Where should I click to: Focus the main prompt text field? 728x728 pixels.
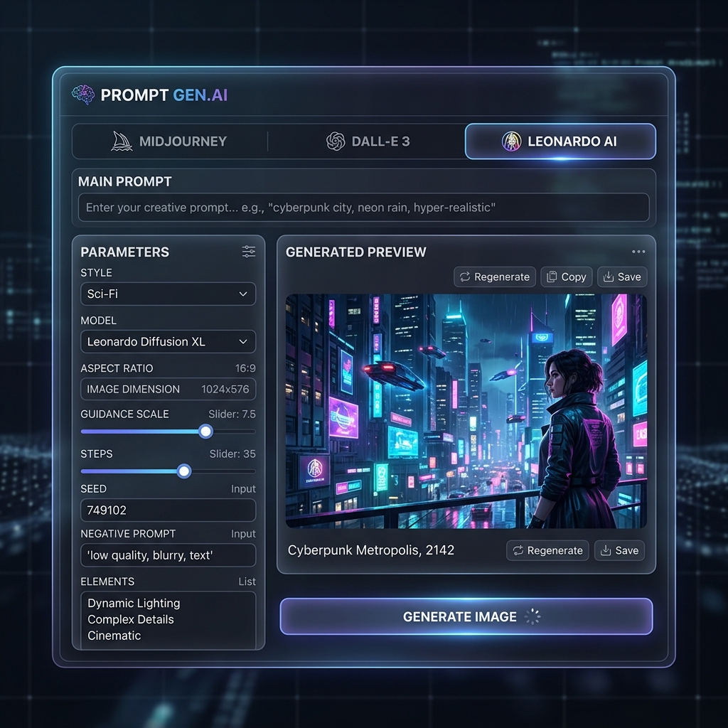point(363,208)
